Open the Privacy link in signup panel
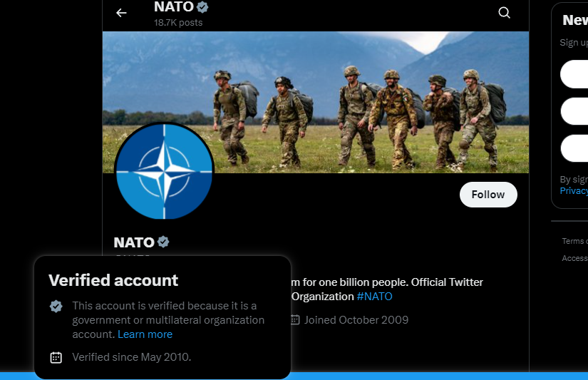Viewport: 588px width, 380px height. coord(574,190)
